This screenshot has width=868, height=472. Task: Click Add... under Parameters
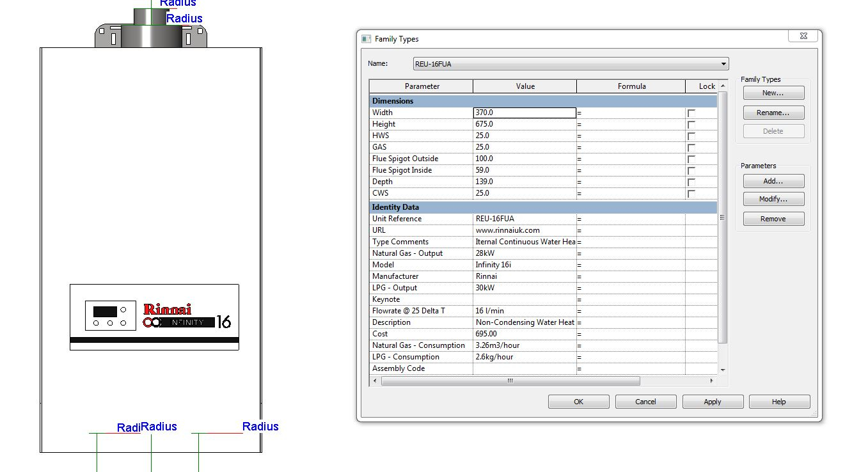(773, 182)
